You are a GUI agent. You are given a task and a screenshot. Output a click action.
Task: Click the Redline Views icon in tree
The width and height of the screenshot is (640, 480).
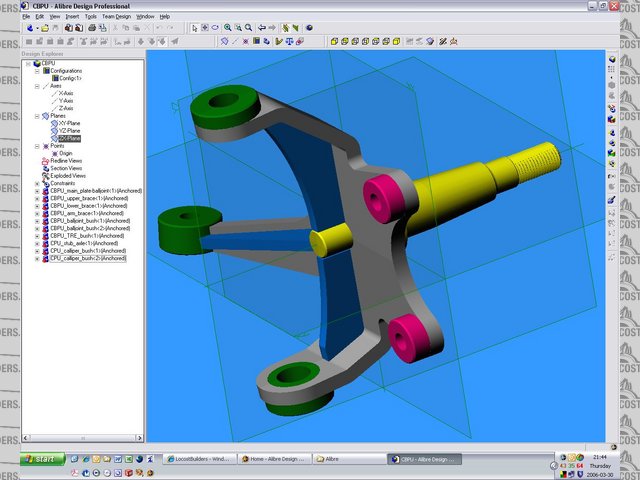(x=45, y=160)
